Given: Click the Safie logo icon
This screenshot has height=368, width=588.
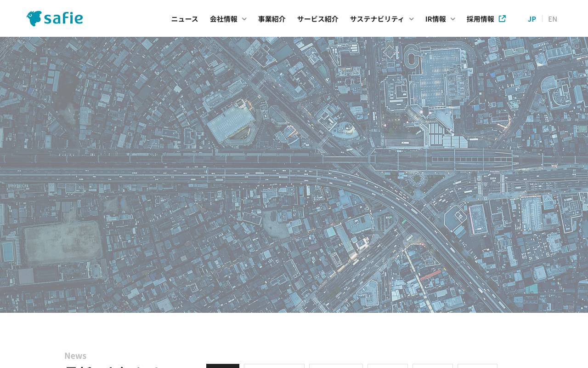Looking at the screenshot, I should tap(34, 17).
